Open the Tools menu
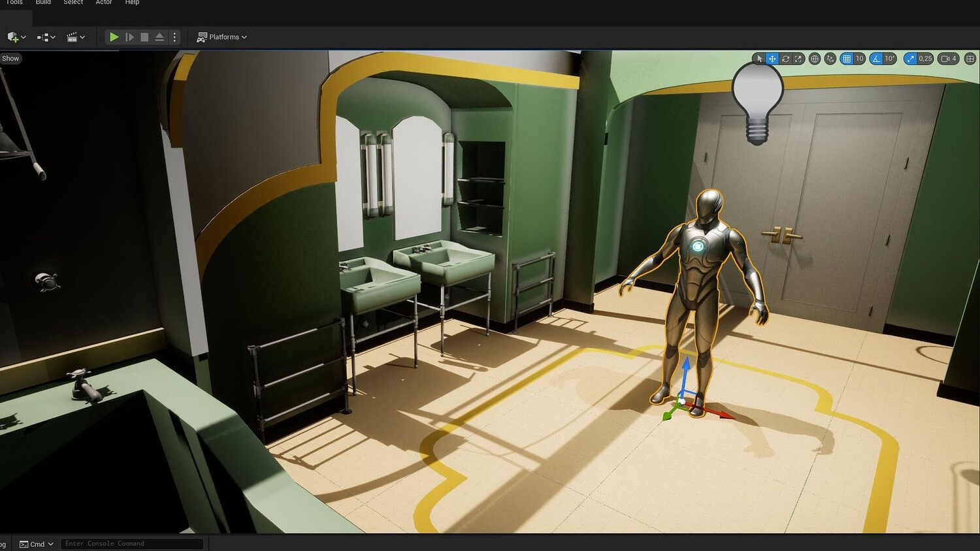 click(x=14, y=3)
